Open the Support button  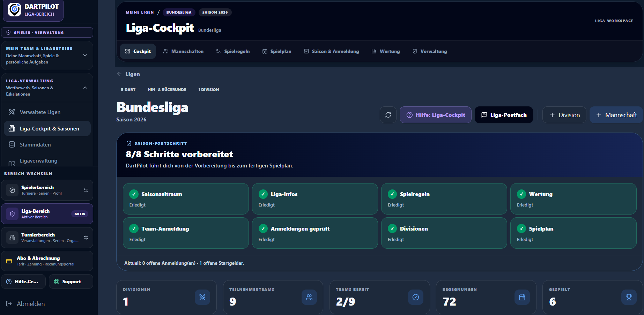coord(71,282)
